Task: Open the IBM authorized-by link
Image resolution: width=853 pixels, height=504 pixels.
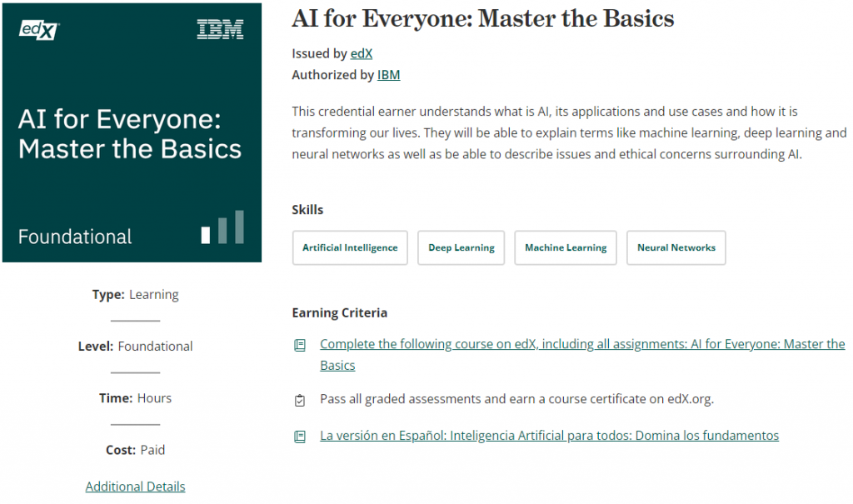Action: point(388,75)
